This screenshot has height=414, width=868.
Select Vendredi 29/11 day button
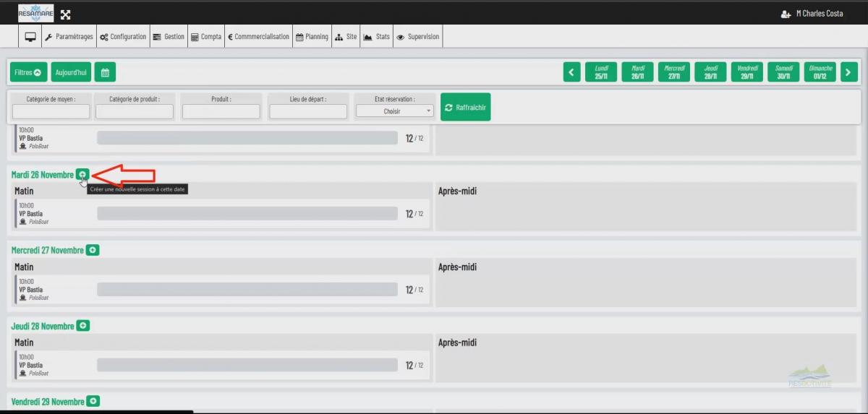tap(747, 72)
